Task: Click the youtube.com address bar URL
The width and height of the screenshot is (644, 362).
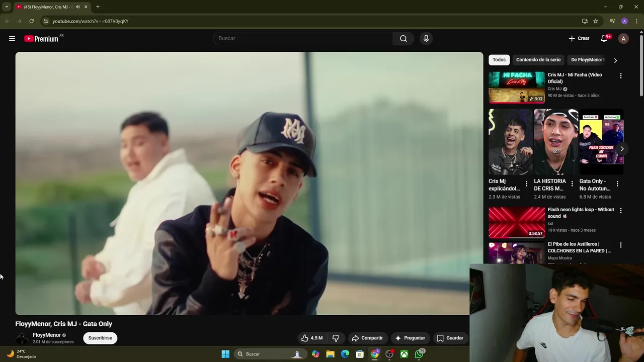Action: point(91,21)
